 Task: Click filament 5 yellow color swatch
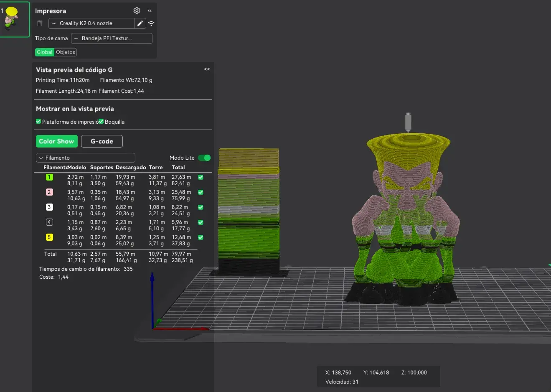[x=49, y=237]
